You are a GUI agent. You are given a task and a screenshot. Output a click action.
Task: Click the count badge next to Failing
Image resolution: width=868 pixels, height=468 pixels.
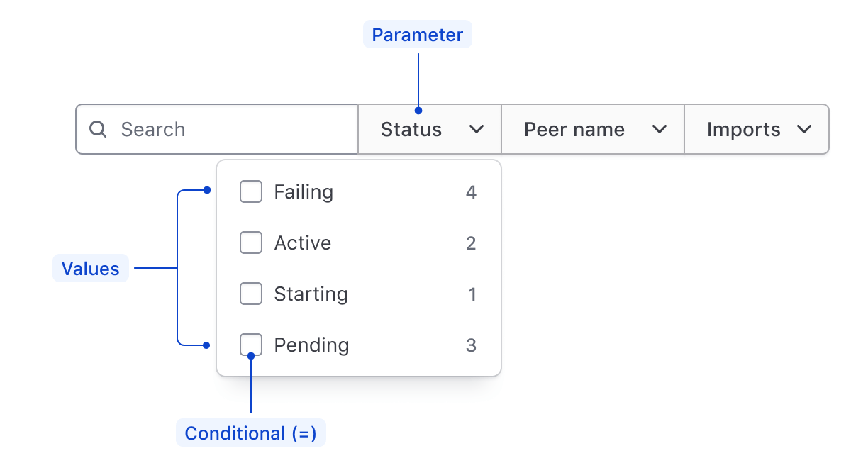click(x=472, y=191)
